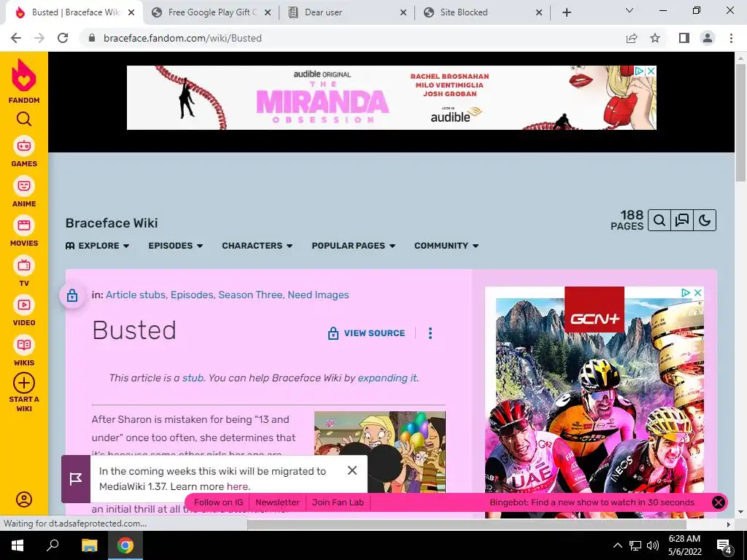Image resolution: width=747 pixels, height=560 pixels.
Task: Expand the Popular Pages menu
Action: [354, 246]
